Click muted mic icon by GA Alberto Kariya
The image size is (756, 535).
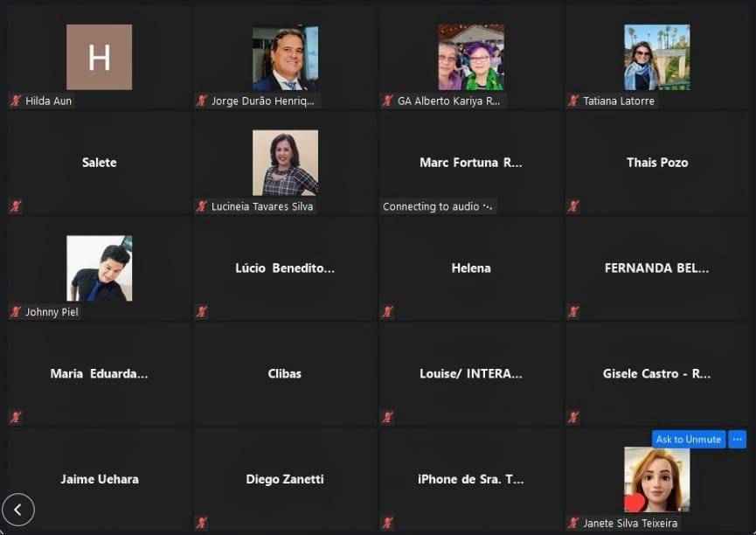(x=388, y=101)
